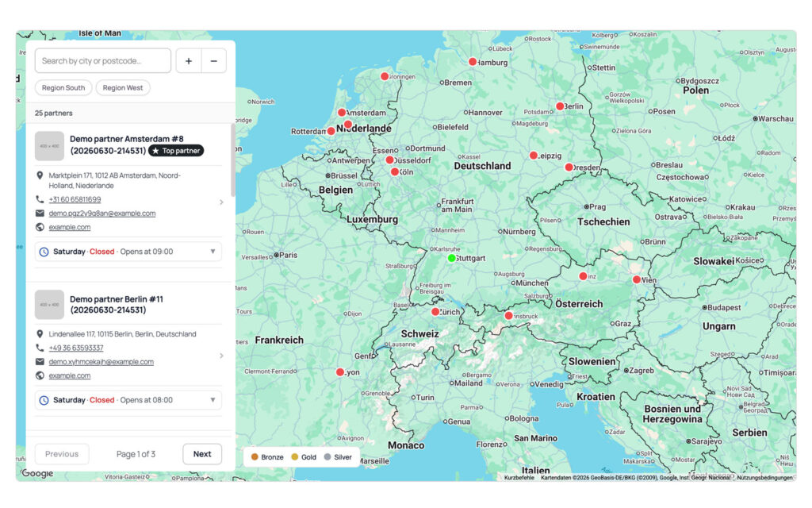The height and width of the screenshot is (508, 812).
Task: Click clock icon in Opens at 08:00 row
Action: [44, 400]
